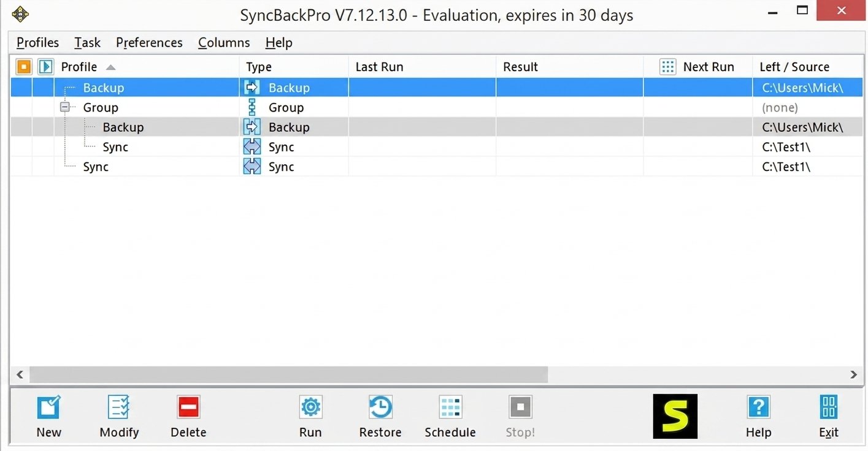Select the Group profile name
Screen dimensions: 868x451
click(x=101, y=107)
